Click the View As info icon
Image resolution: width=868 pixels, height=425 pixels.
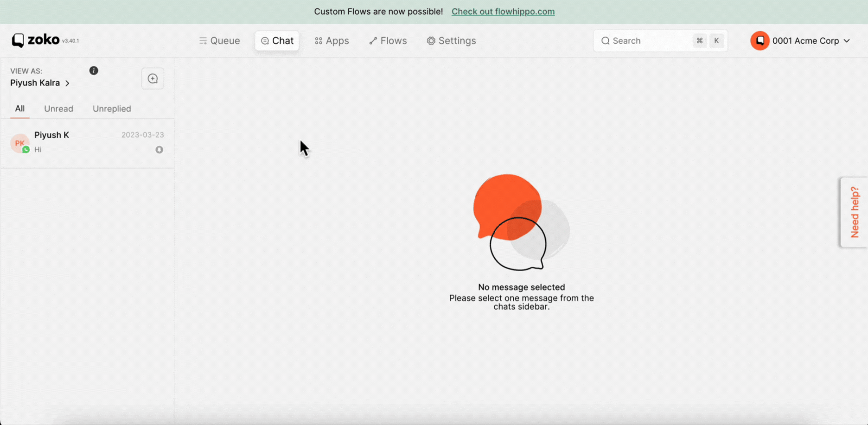(x=94, y=70)
